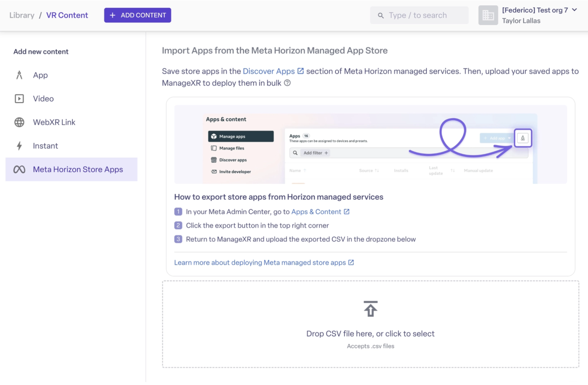Focus the Type / to search field

pyautogui.click(x=419, y=15)
